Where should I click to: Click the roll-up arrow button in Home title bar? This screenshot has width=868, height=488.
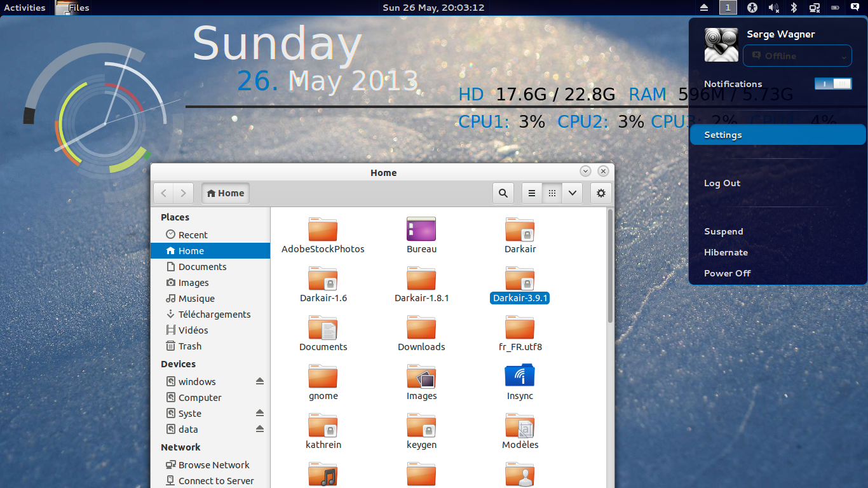[586, 172]
